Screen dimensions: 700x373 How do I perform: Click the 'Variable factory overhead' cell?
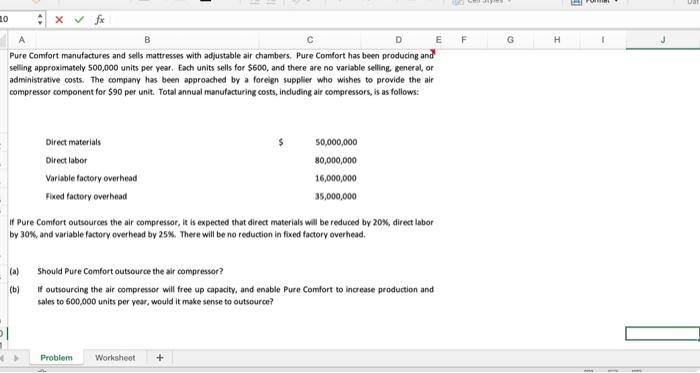[91, 178]
